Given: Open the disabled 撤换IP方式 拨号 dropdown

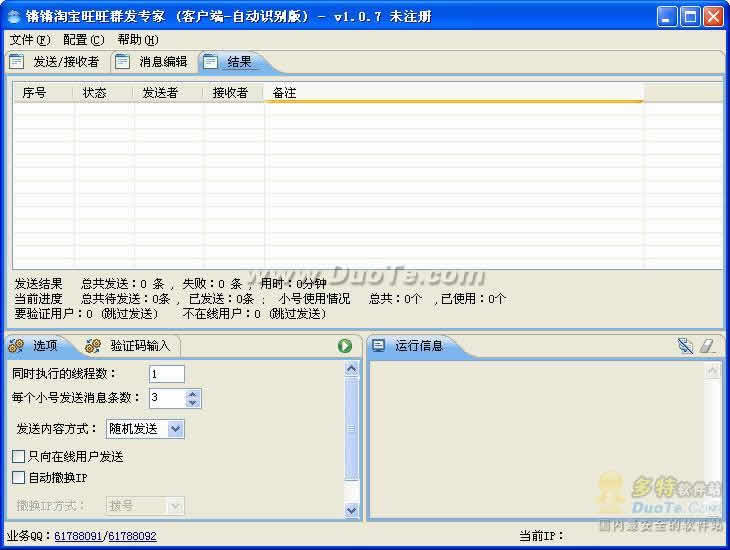Looking at the screenshot, I should click(x=176, y=506).
